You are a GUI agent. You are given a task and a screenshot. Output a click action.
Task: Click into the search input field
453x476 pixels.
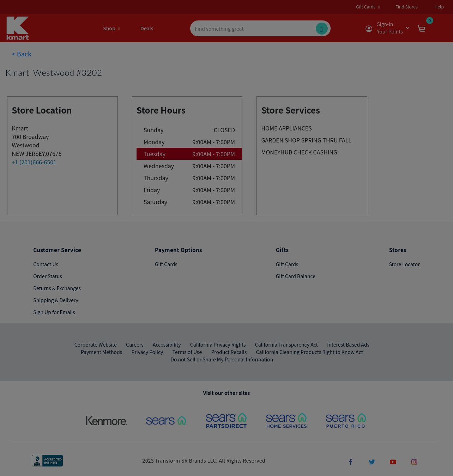point(253,29)
